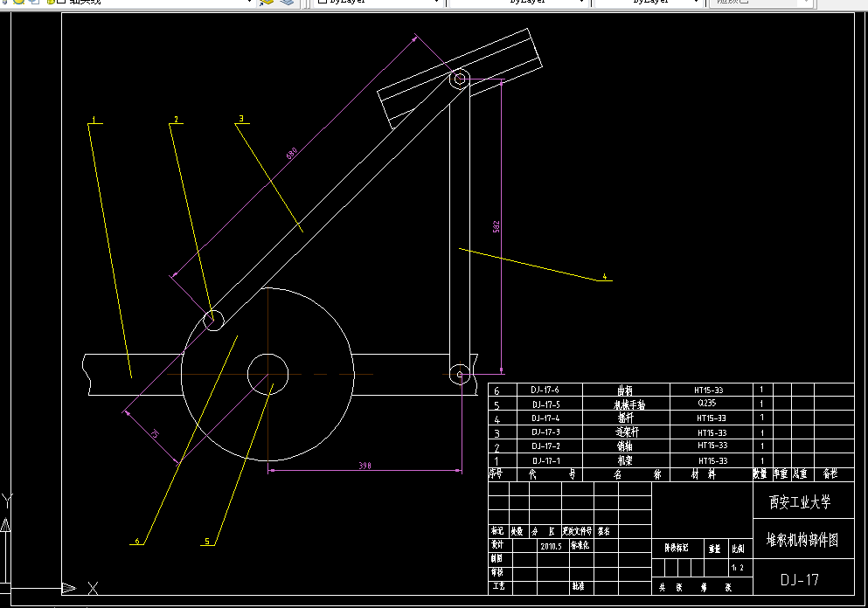The width and height of the screenshot is (868, 608).
Task: Click the 备注 column header
Action: [830, 474]
